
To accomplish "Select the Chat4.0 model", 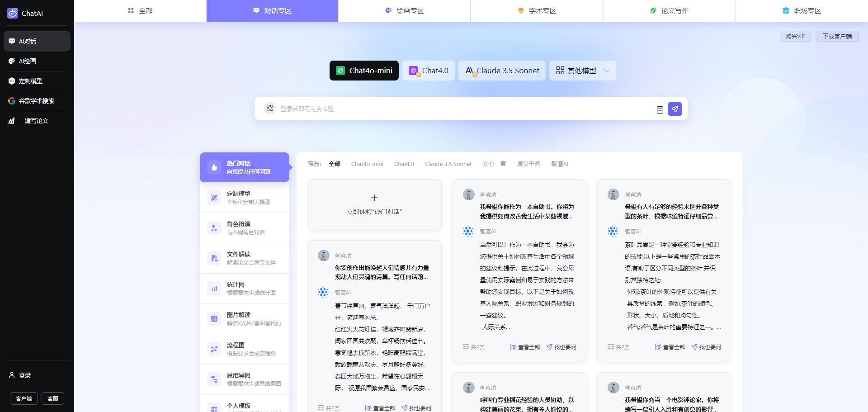I will [x=429, y=71].
